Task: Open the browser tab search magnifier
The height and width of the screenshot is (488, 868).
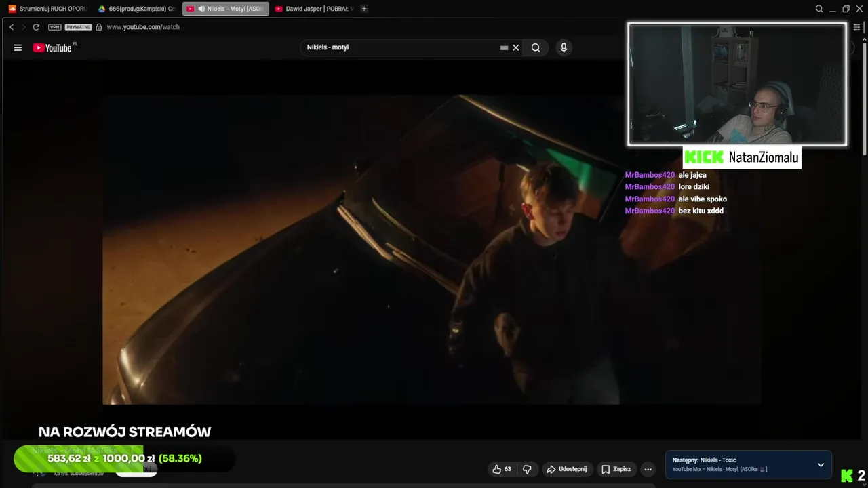Action: [819, 9]
